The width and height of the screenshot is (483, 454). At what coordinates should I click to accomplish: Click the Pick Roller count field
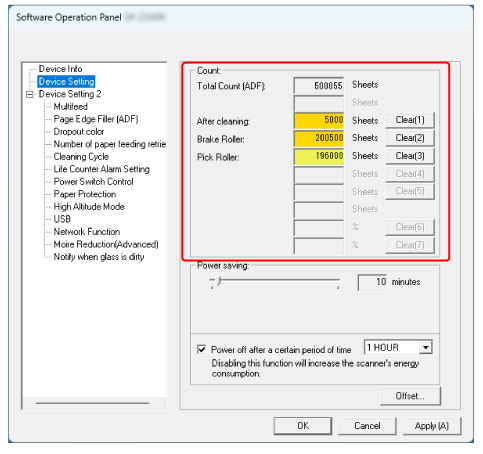click(319, 156)
